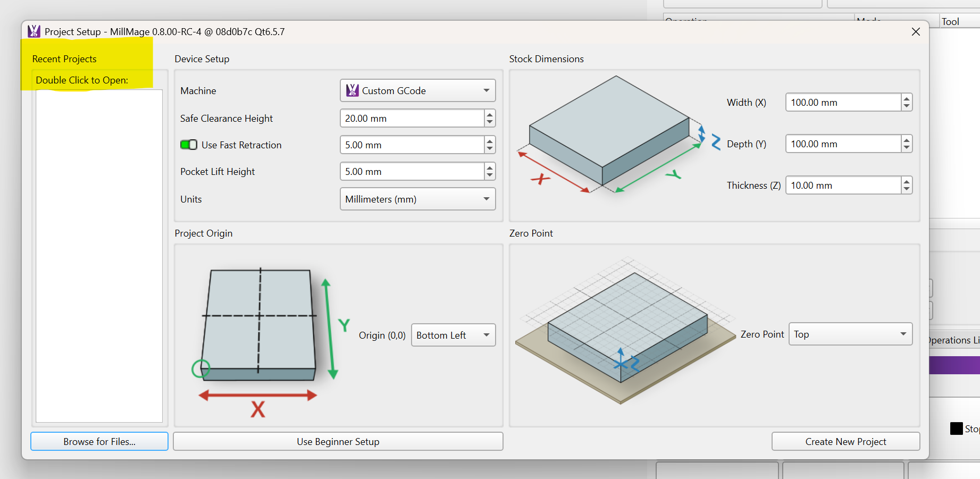Close the Project Setup dialog
The height and width of the screenshot is (479, 980).
pos(916,31)
